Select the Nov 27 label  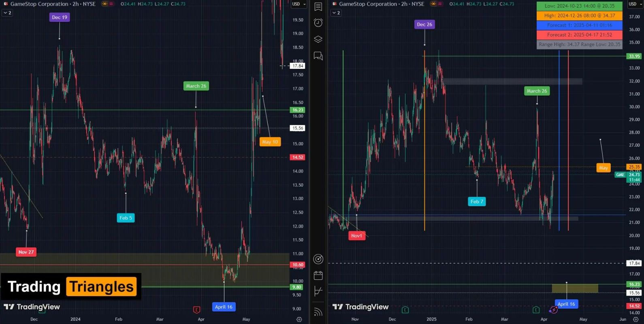(x=26, y=252)
